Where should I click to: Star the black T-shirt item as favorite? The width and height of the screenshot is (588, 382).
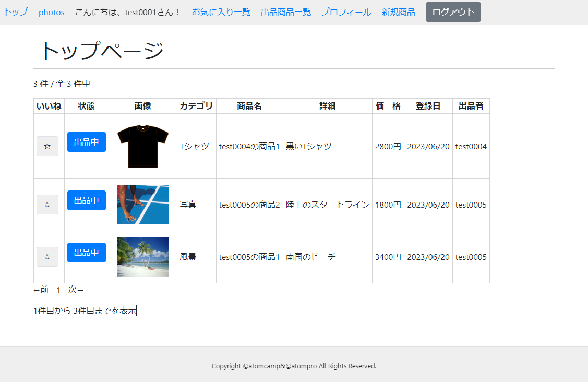coord(47,146)
